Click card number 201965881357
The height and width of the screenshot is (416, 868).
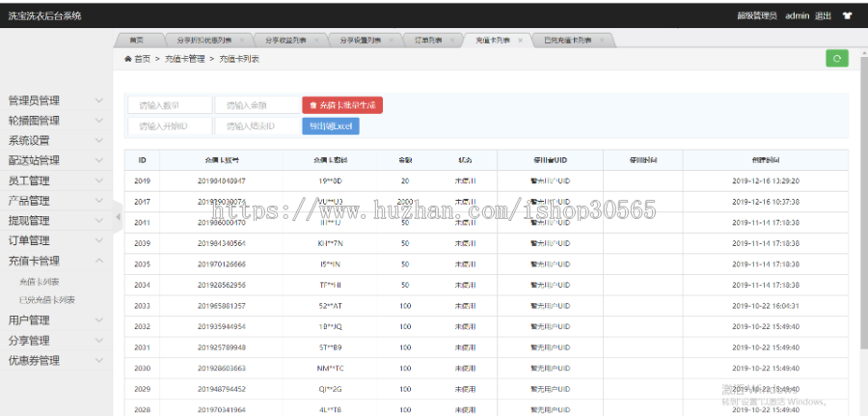222,306
